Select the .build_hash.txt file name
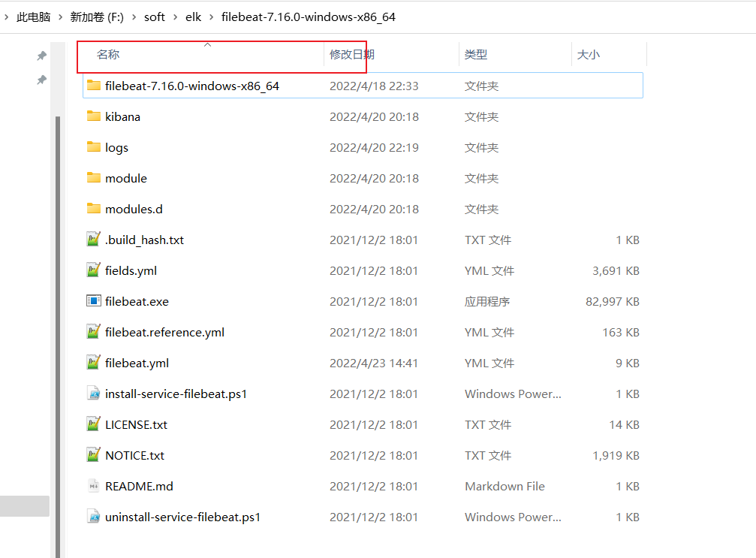The width and height of the screenshot is (756, 558). point(145,240)
